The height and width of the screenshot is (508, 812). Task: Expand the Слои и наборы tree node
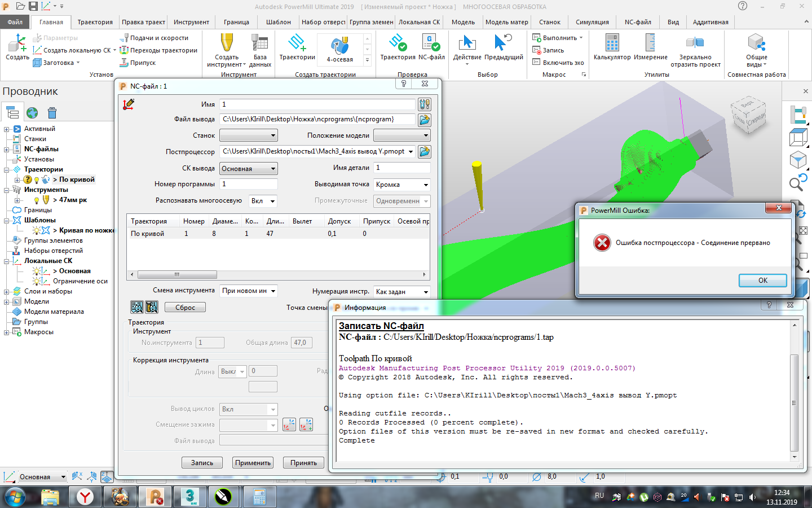coord(7,292)
